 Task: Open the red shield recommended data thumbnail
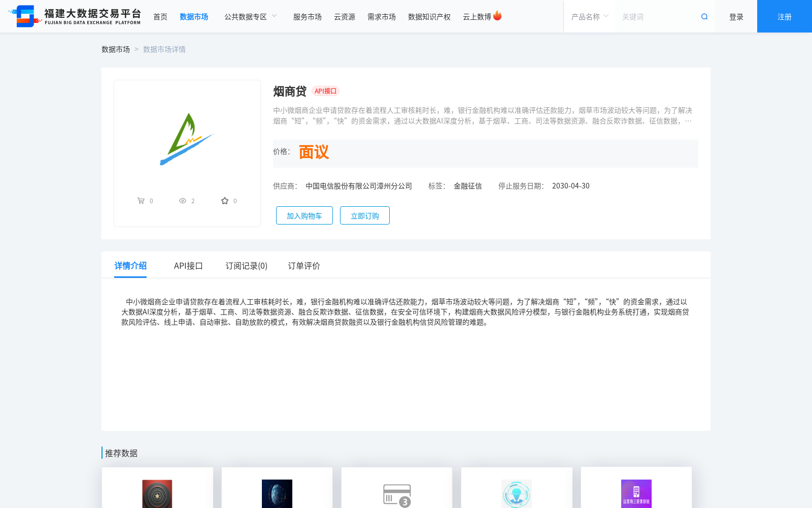point(157,494)
